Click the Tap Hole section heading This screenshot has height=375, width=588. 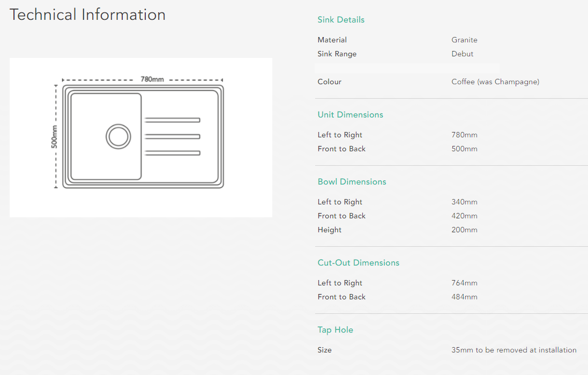[x=335, y=330]
